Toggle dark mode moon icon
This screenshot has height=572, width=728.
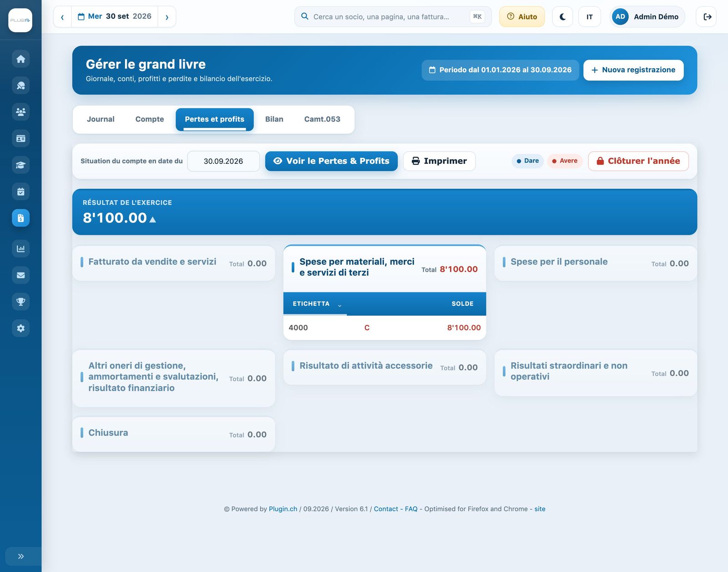562,16
